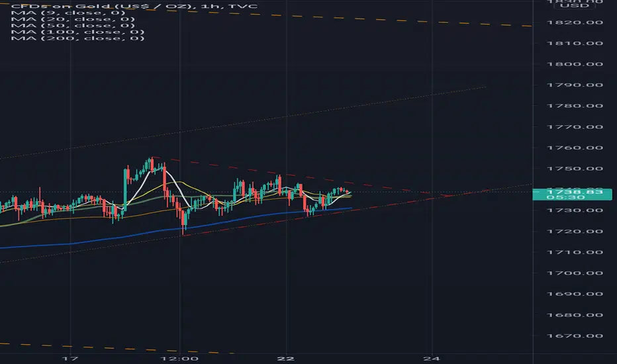The image size is (617, 364).
Task: Select the orange dashed lower channel line
Action: (118, 348)
